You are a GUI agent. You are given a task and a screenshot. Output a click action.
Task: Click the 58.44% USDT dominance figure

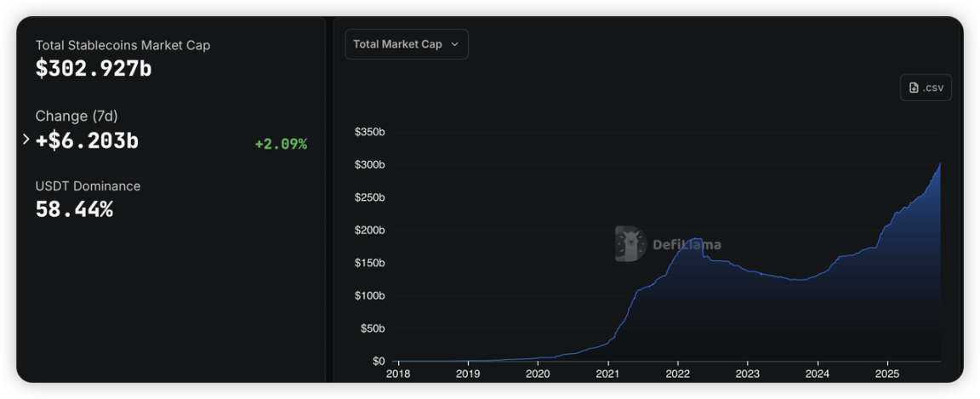click(74, 209)
